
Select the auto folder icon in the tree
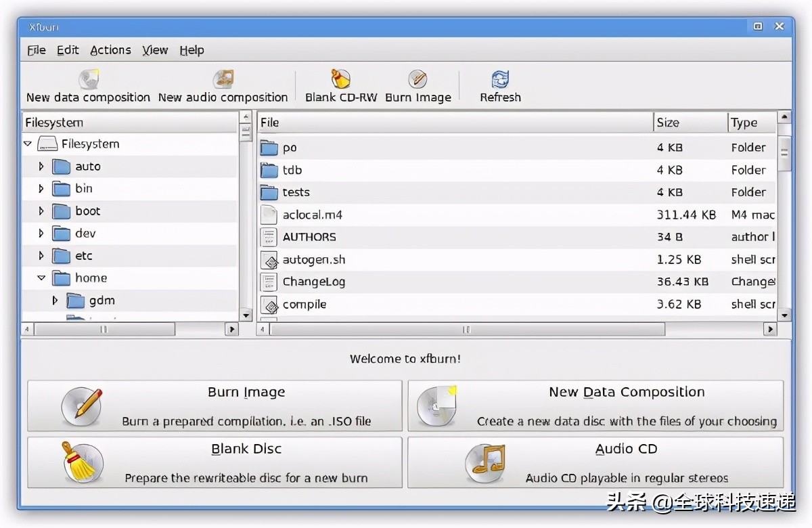(x=62, y=167)
